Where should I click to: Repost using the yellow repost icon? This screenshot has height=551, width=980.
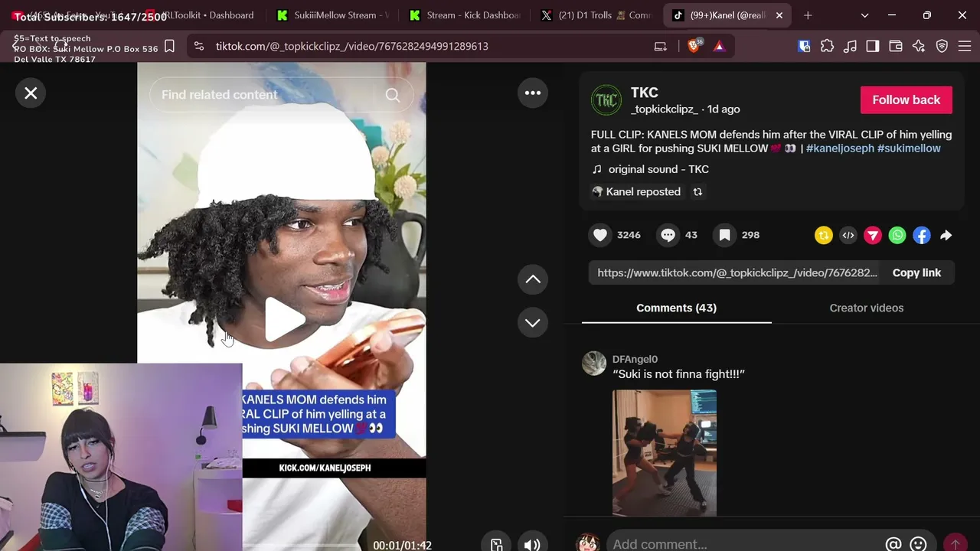pos(824,236)
